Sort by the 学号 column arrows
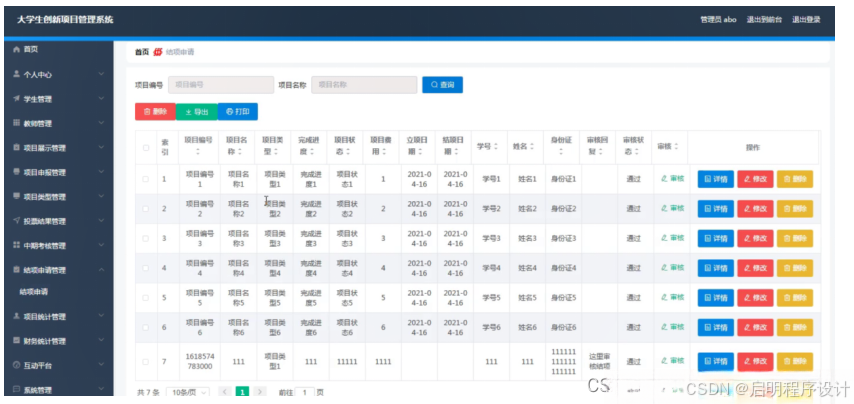This screenshot has height=404, width=854. pyautogui.click(x=496, y=147)
